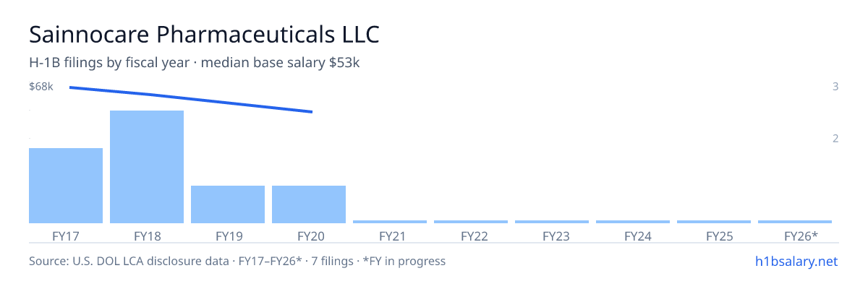Click the Sainnocare Pharmaceuticals LLC title
The image size is (868, 289).
pos(204,34)
